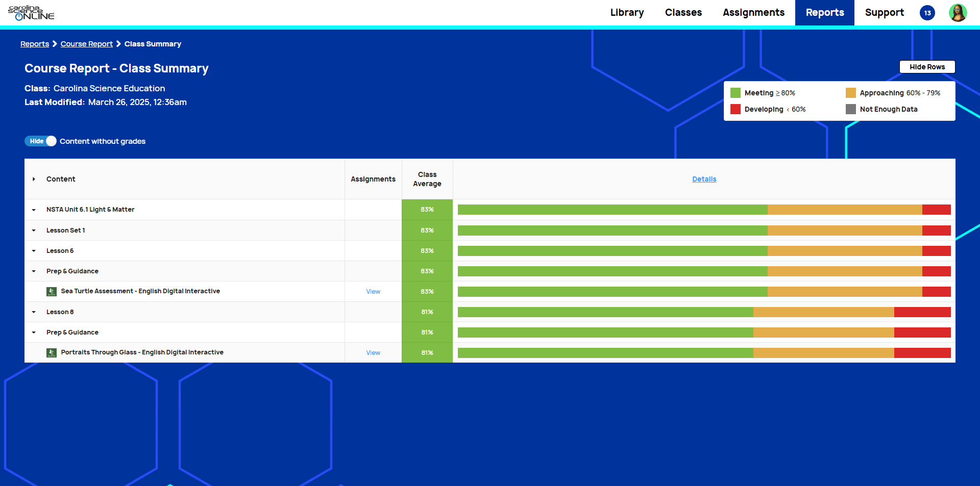Click the Sea Turtle Assessment item icon
Screen dimensions: 980x486
(52, 292)
